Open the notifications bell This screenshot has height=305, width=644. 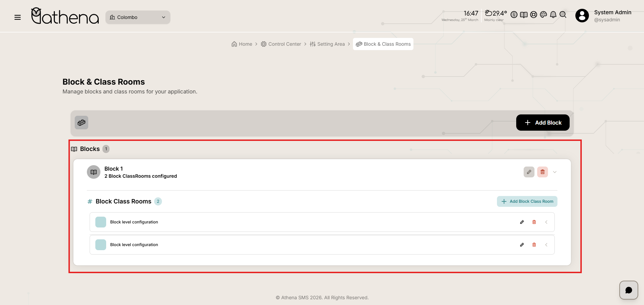point(553,15)
